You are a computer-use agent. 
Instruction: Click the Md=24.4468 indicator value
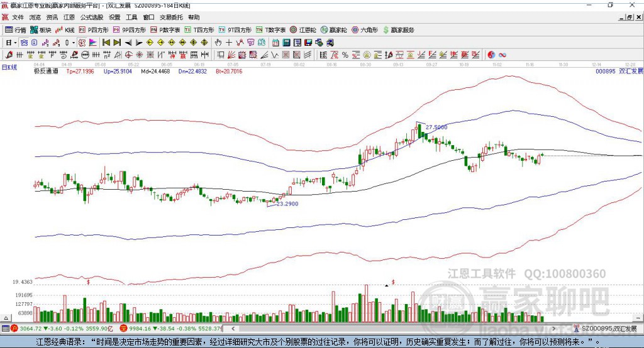pyautogui.click(x=155, y=71)
